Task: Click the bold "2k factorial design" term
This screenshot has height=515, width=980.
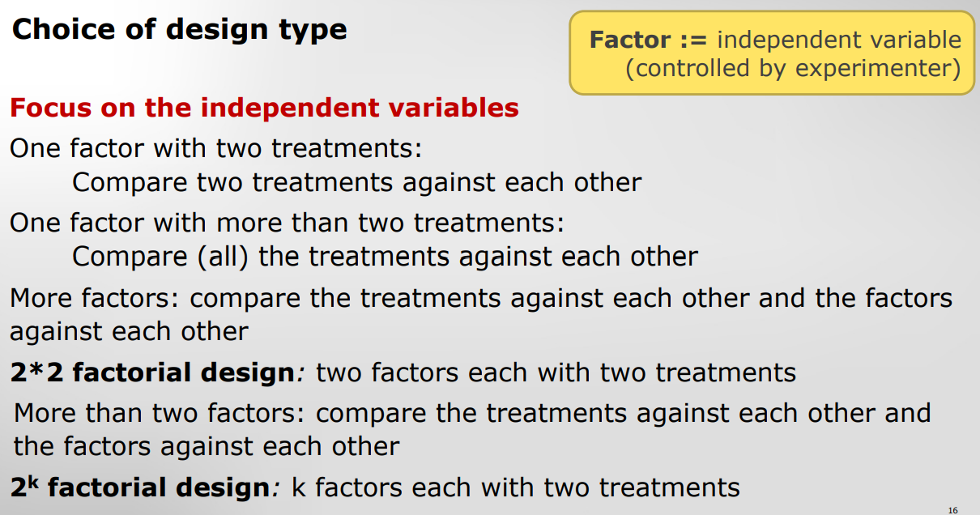Action: (139, 487)
